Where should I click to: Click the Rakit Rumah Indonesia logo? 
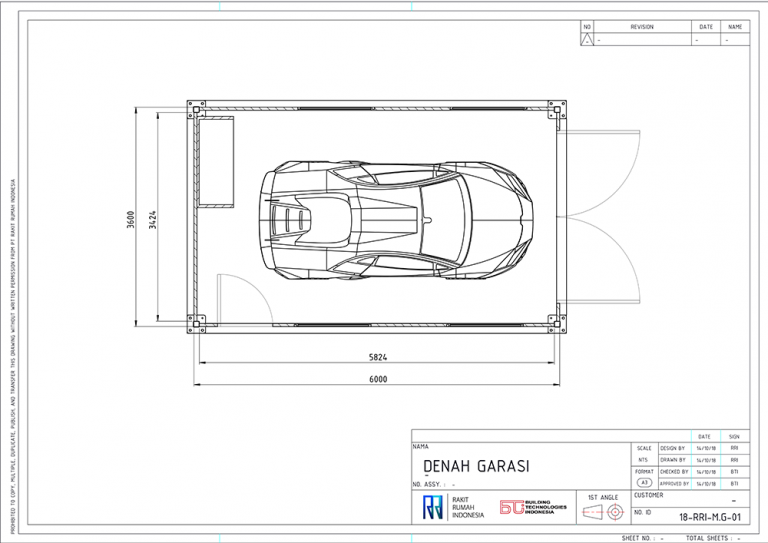point(433,508)
